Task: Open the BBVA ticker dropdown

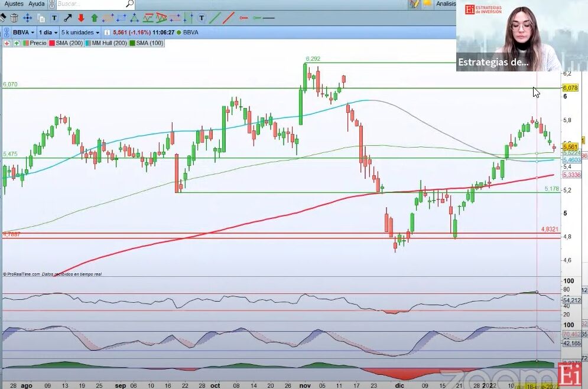Action: click(x=23, y=32)
